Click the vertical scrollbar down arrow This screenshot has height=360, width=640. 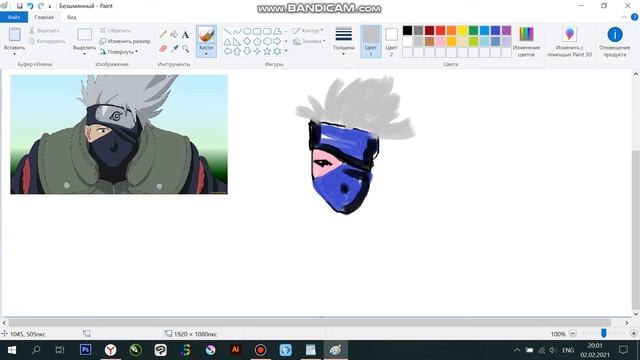click(636, 314)
